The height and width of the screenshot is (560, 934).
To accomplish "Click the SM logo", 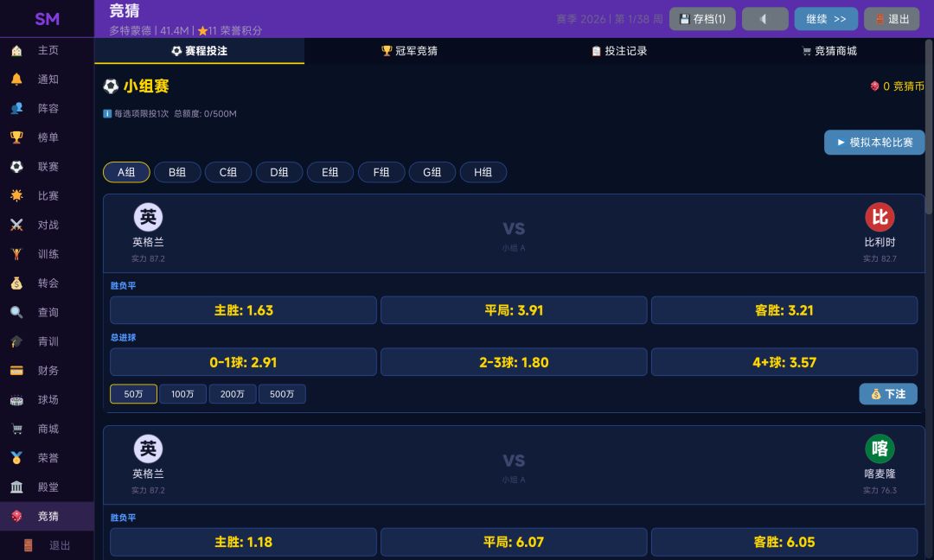I will tap(47, 19).
